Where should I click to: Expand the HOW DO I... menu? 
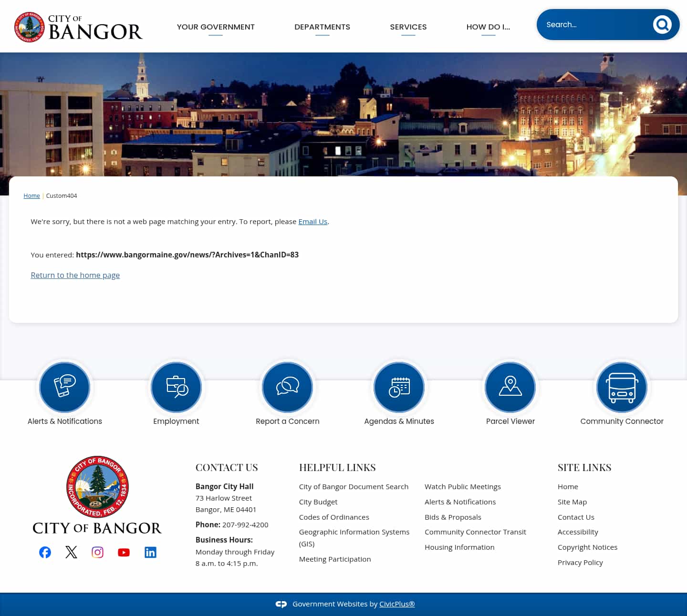coord(488,27)
